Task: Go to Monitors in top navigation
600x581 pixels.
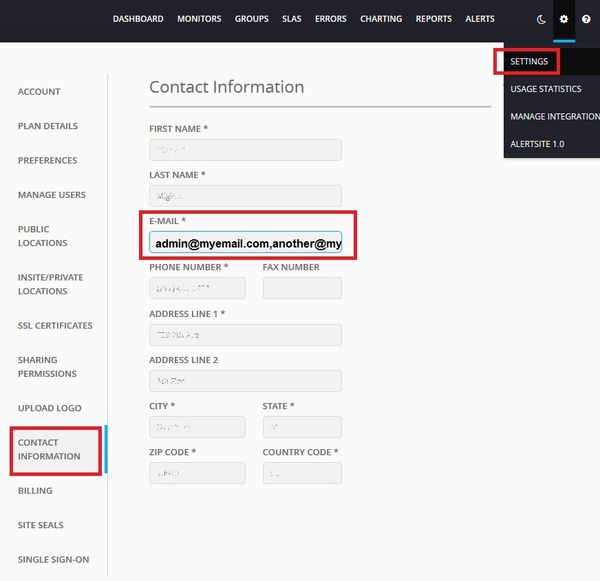Action: tap(199, 19)
